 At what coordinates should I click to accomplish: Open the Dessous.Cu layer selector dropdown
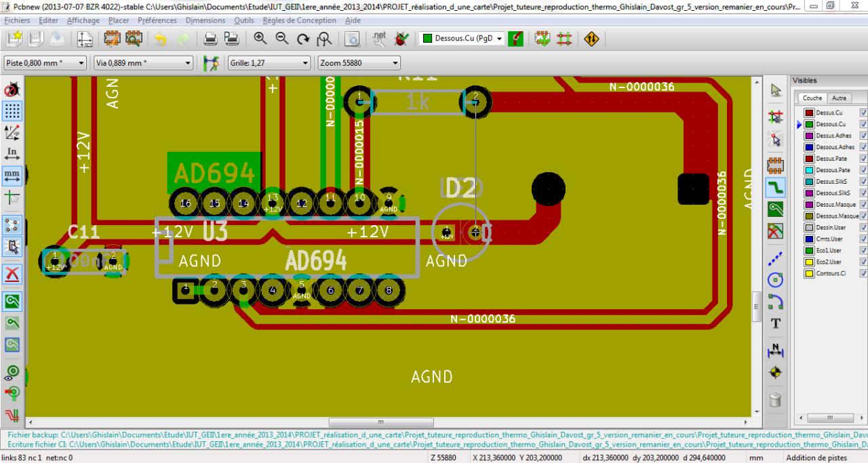(462, 39)
